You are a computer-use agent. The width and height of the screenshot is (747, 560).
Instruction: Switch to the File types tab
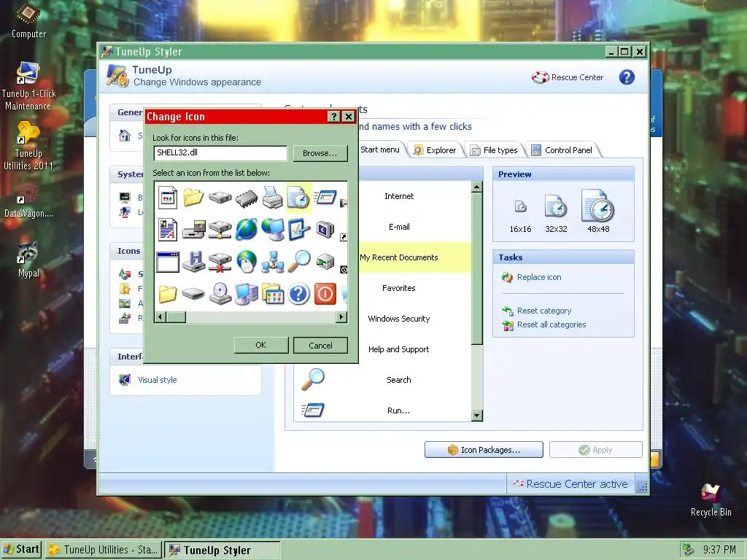(494, 150)
